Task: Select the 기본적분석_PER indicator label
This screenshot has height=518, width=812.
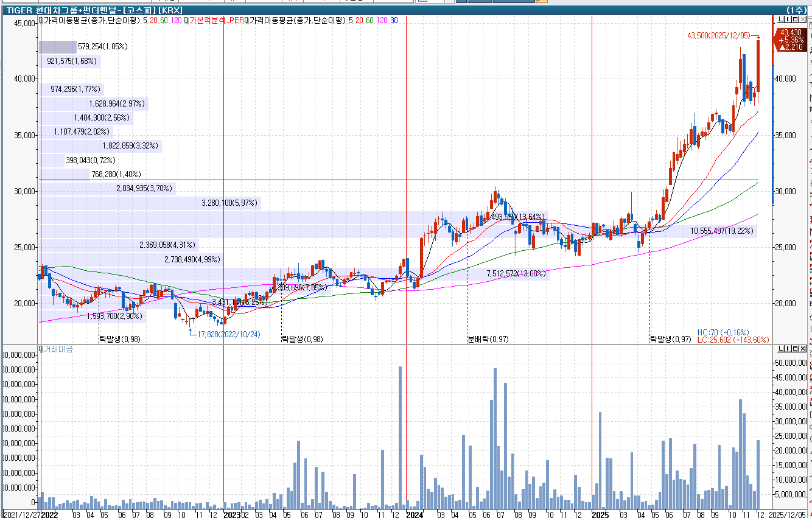Action: pos(217,20)
